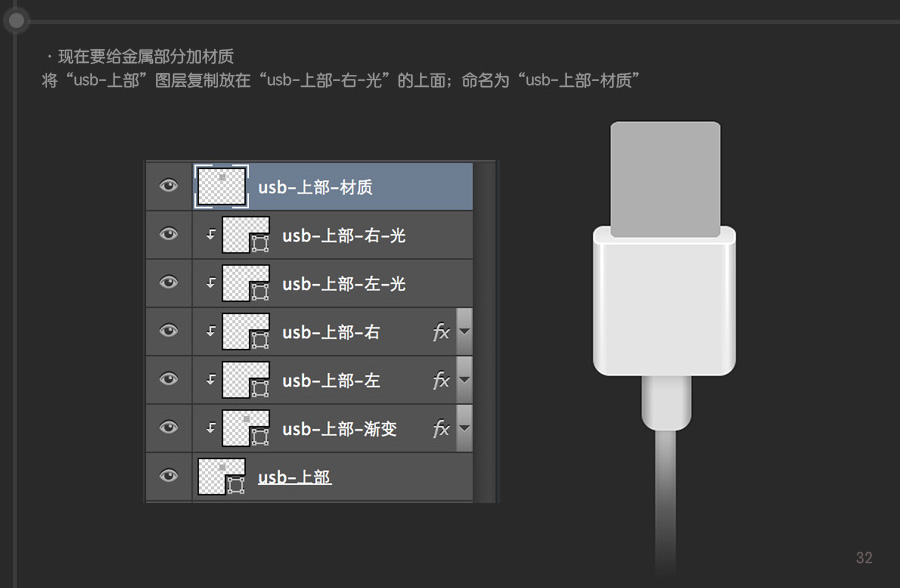Viewport: 900px width, 588px height.
Task: Expand layer effects of usb-上部-渐变
Action: coord(464,428)
